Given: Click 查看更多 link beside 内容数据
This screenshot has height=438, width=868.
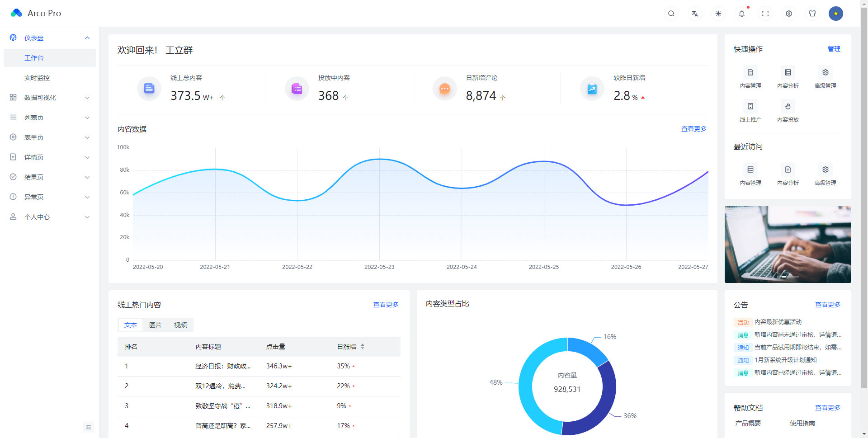Looking at the screenshot, I should (x=693, y=129).
